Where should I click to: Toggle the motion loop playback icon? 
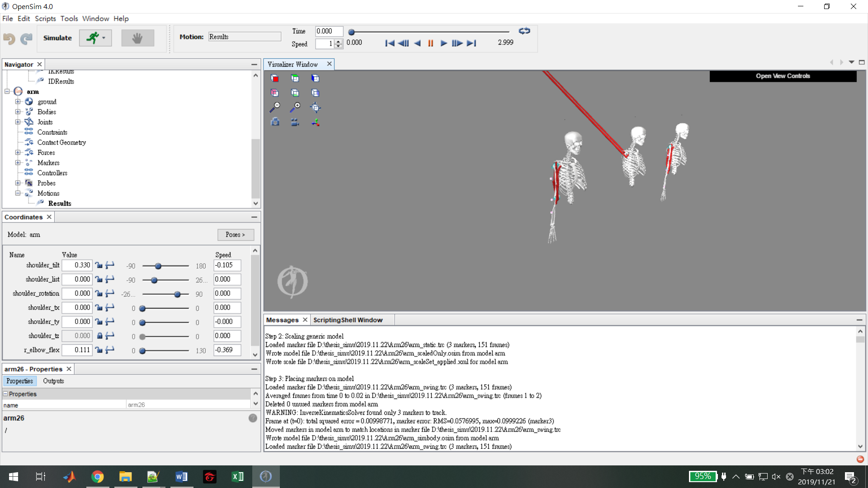pyautogui.click(x=524, y=31)
